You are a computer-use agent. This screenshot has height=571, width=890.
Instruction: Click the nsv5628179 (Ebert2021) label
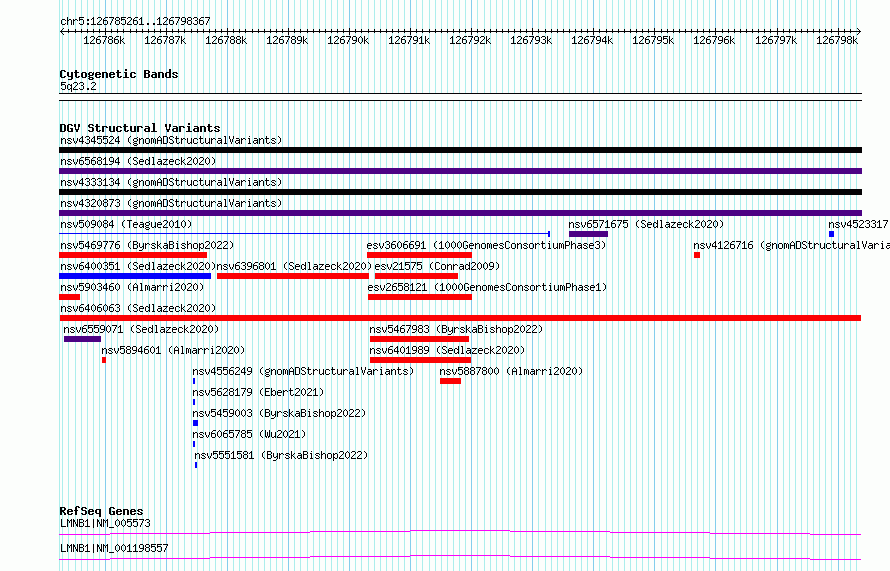(x=258, y=392)
